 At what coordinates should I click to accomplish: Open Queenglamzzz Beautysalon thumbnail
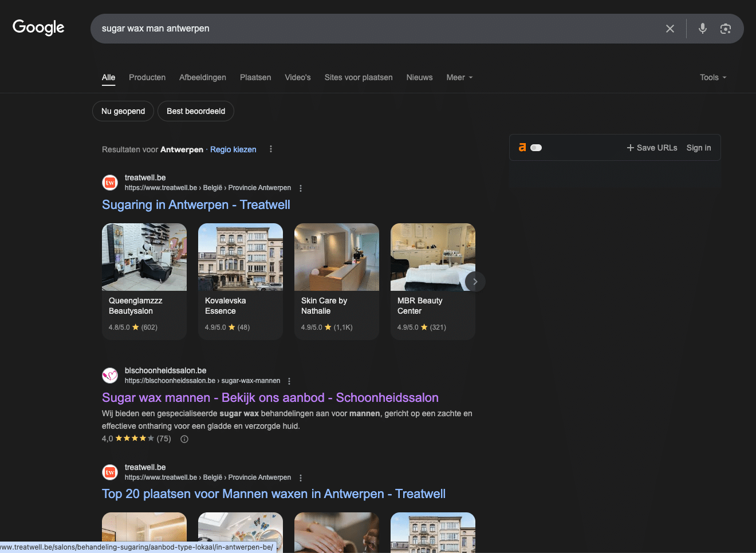coord(144,257)
